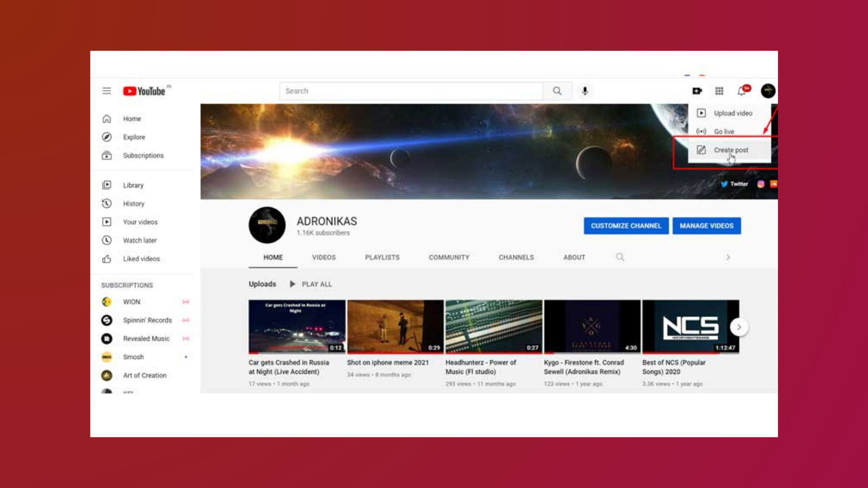
Task: Switch to the PLAYLISTS tab
Action: click(382, 258)
